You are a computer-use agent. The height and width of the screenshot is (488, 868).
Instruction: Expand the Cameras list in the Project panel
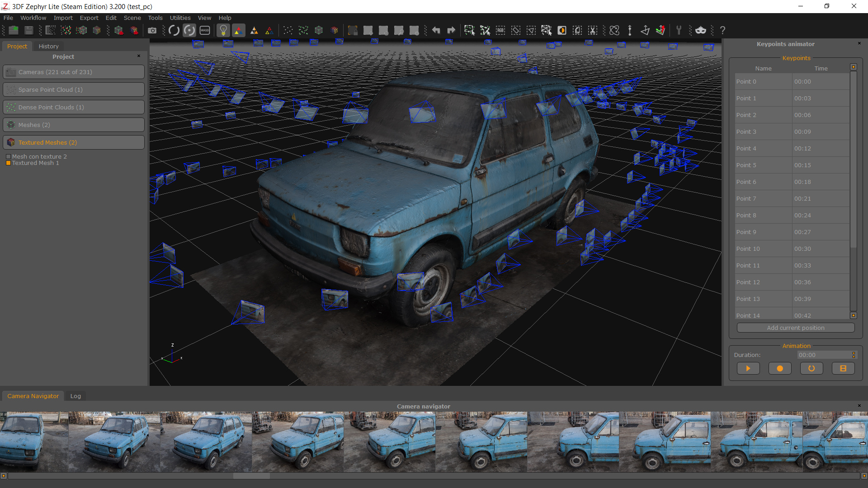(73, 71)
